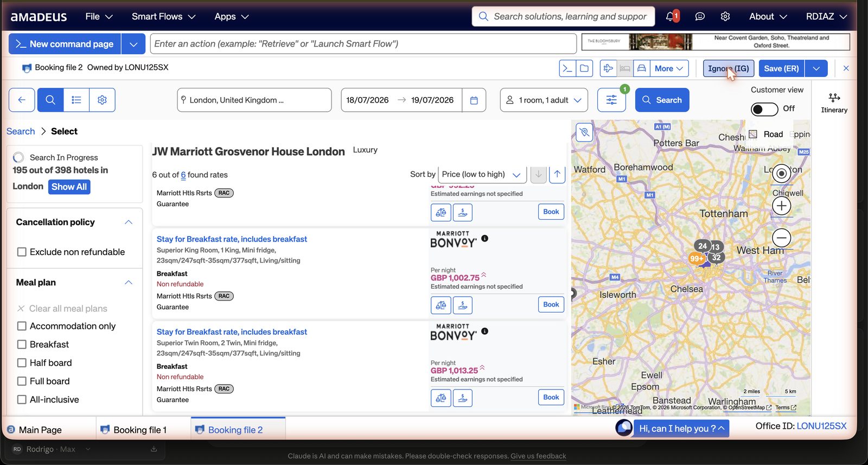Zoom in on the map

[781, 206]
